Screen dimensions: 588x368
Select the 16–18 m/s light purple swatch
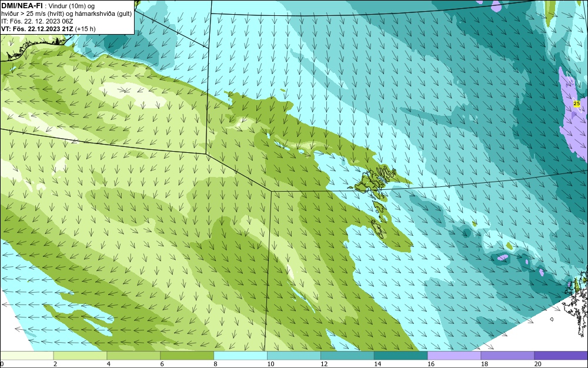pos(454,356)
